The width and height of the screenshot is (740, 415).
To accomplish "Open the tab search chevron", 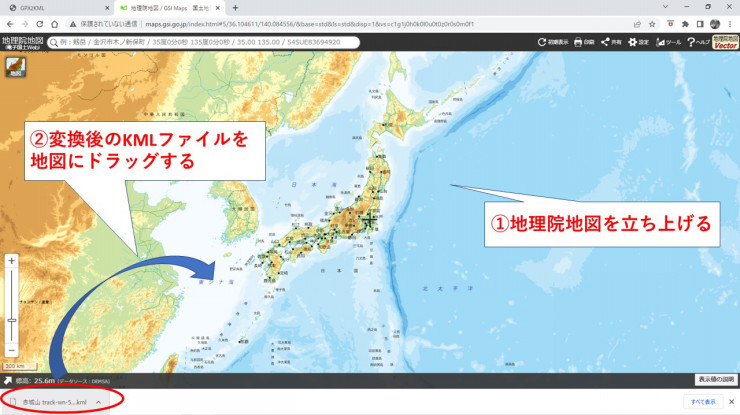I will pyautogui.click(x=665, y=7).
